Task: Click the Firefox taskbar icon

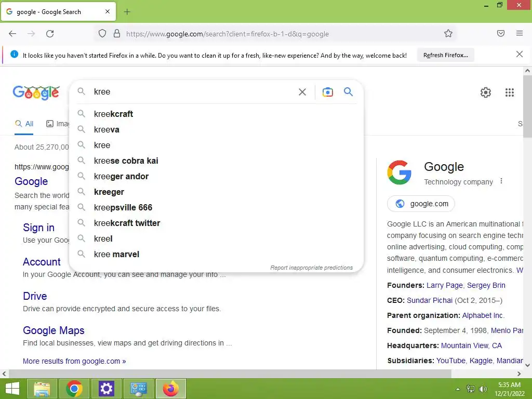Action: 170,389
